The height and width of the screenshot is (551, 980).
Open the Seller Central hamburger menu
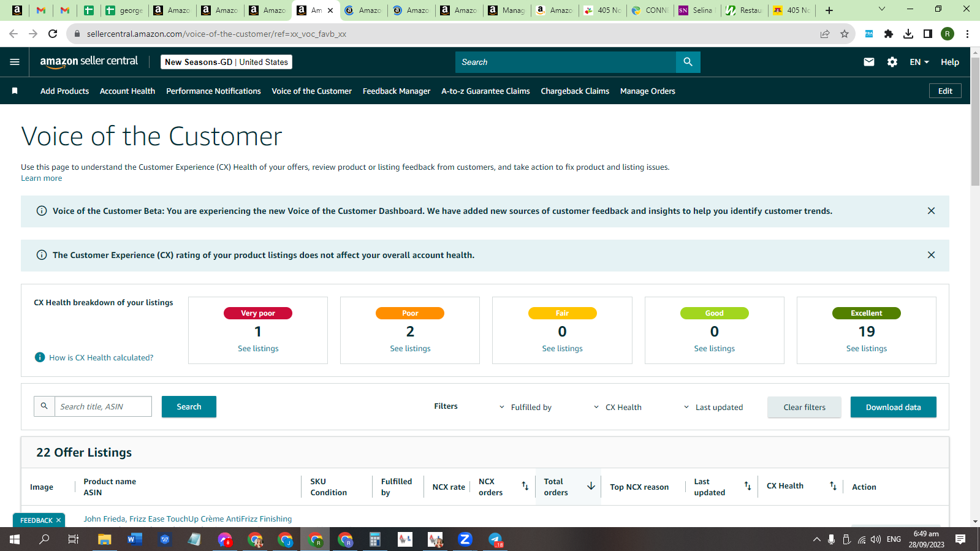click(x=15, y=62)
